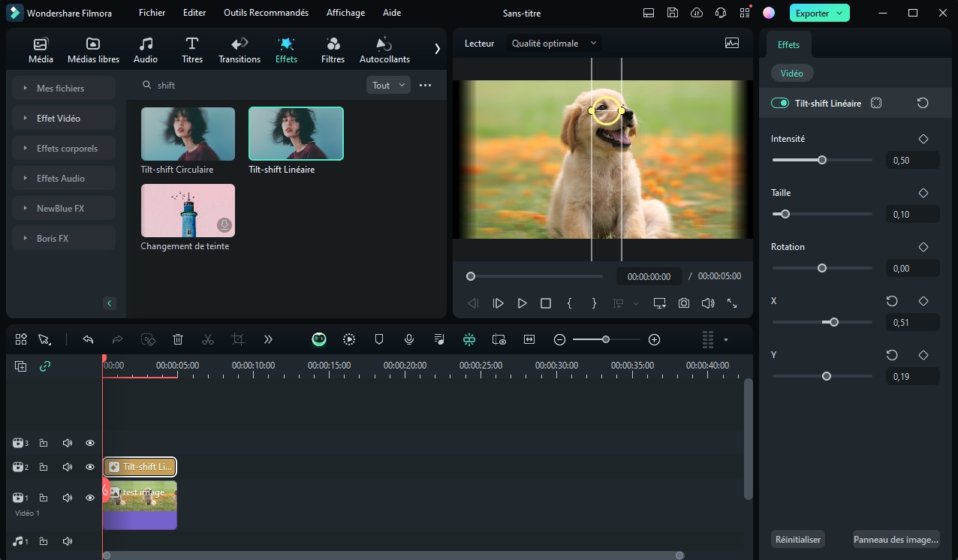The image size is (958, 560).
Task: Open more options beside Tout filter
Action: [425, 85]
